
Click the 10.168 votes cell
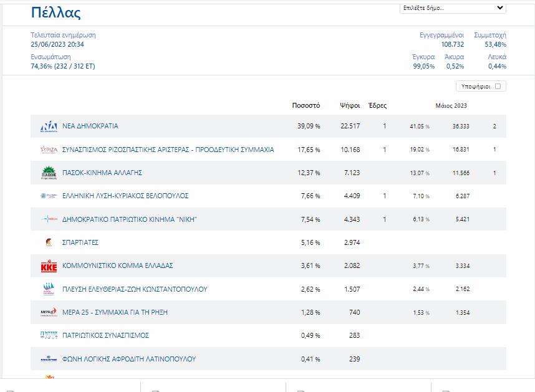(350, 150)
